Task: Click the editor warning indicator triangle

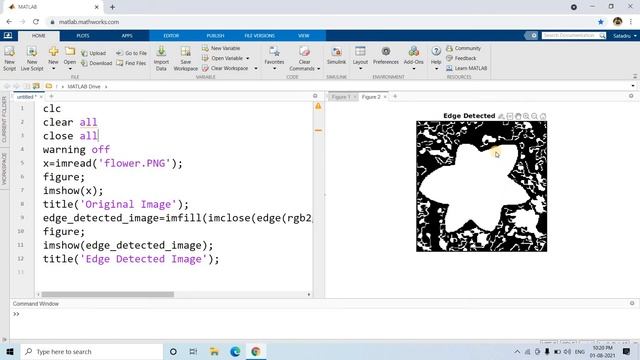Action: 318,106
